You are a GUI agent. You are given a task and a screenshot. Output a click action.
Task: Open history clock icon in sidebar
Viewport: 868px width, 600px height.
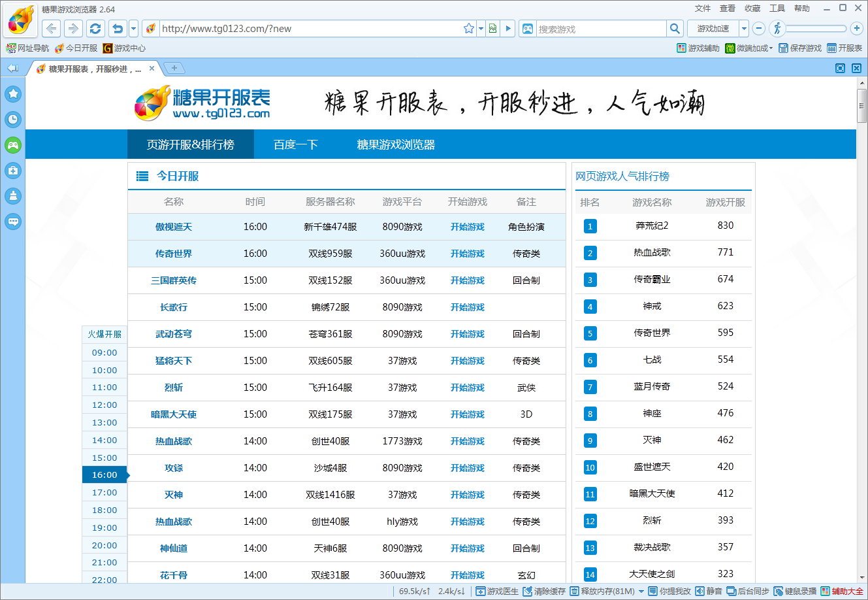(x=13, y=119)
